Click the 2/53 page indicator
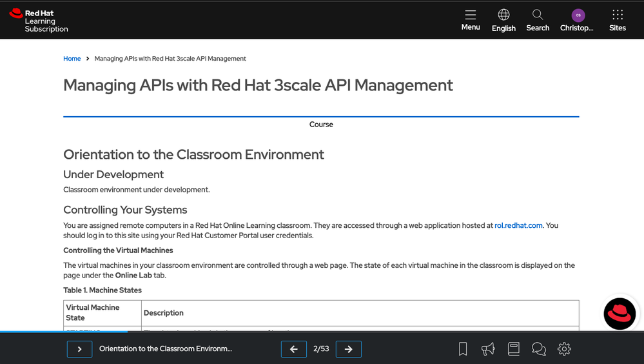Screen dimensions: 644x364 pyautogui.click(x=321, y=349)
